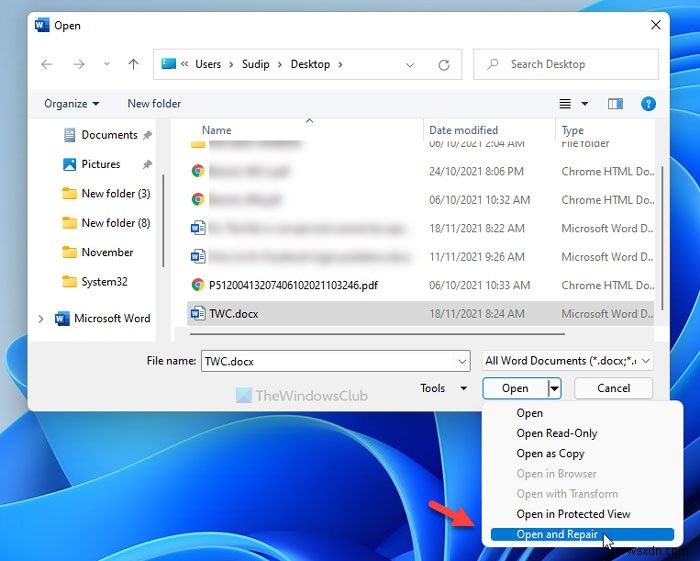Screen dimensions: 700x561
Task: Choose Open and Repair
Action: (582, 534)
